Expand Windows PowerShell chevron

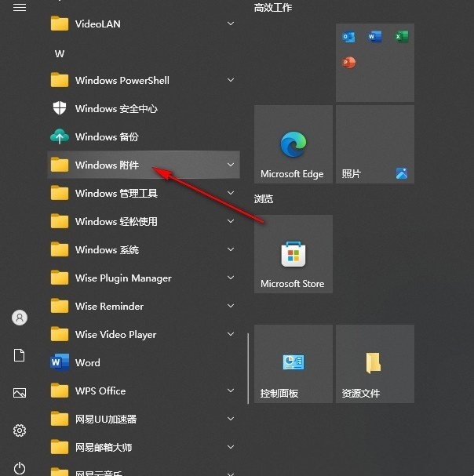pyautogui.click(x=231, y=80)
